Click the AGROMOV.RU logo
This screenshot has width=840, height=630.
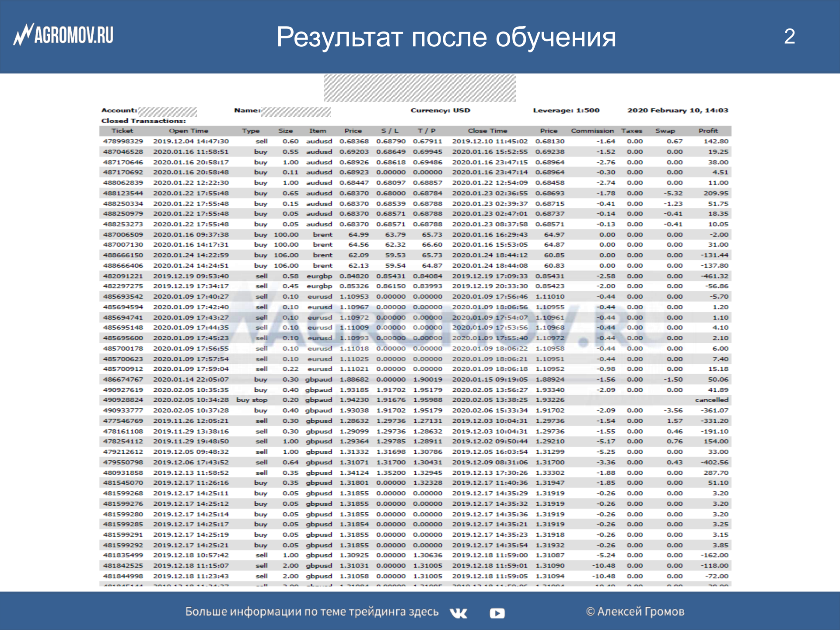click(63, 35)
